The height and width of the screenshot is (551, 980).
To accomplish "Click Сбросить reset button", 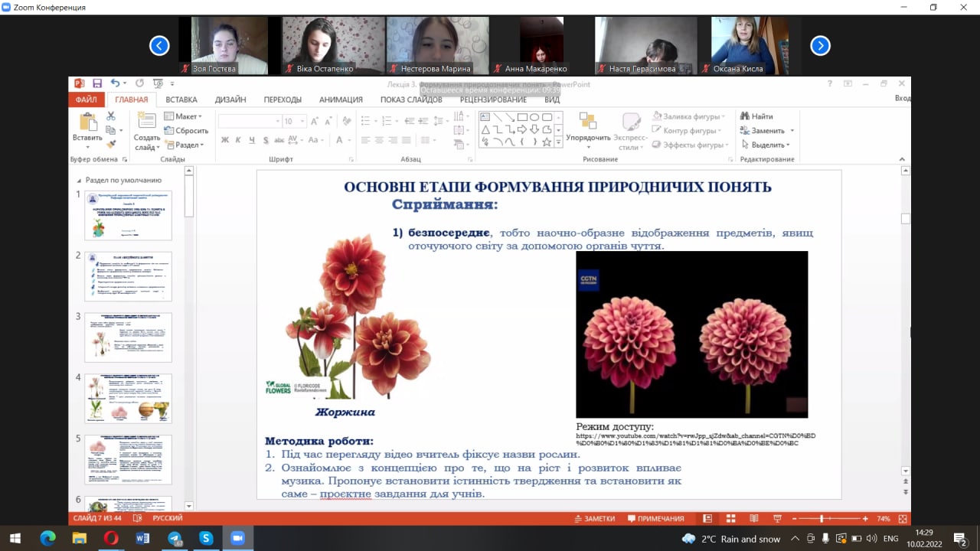I will click(x=185, y=131).
